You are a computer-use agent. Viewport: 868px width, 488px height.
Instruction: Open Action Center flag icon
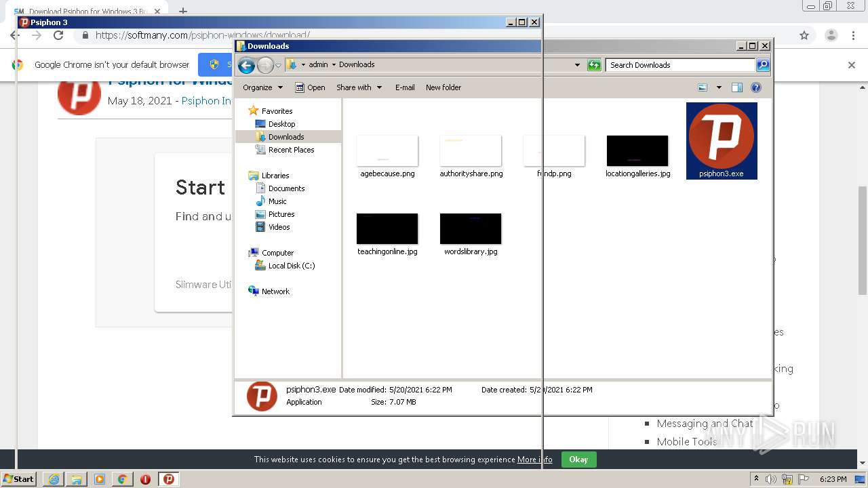[802, 479]
